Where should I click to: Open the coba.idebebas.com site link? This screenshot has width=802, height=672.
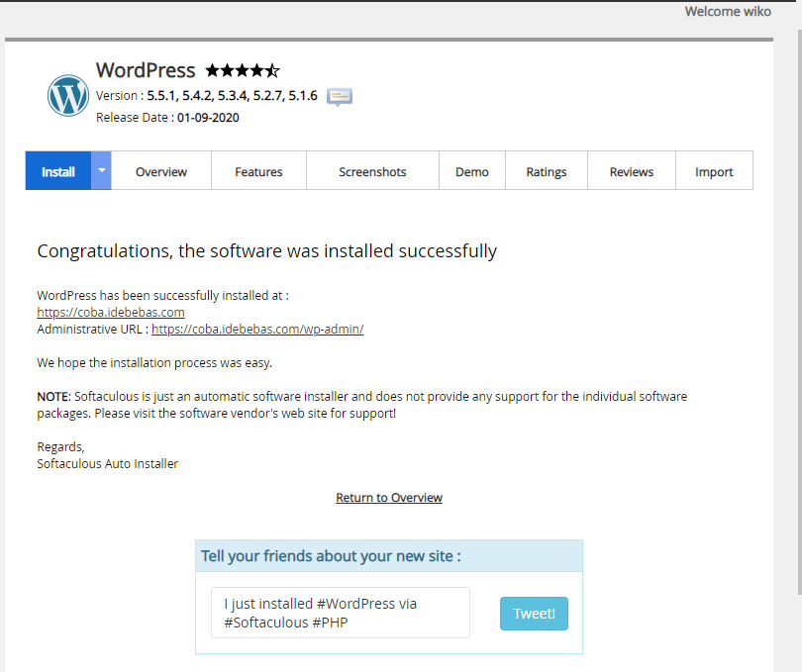pos(110,311)
